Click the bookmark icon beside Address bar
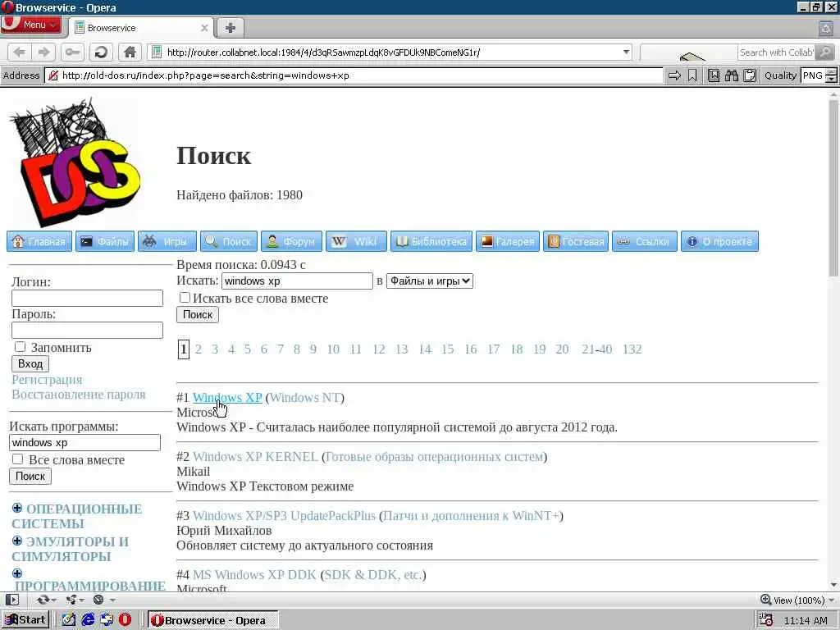840x630 pixels. tap(692, 75)
